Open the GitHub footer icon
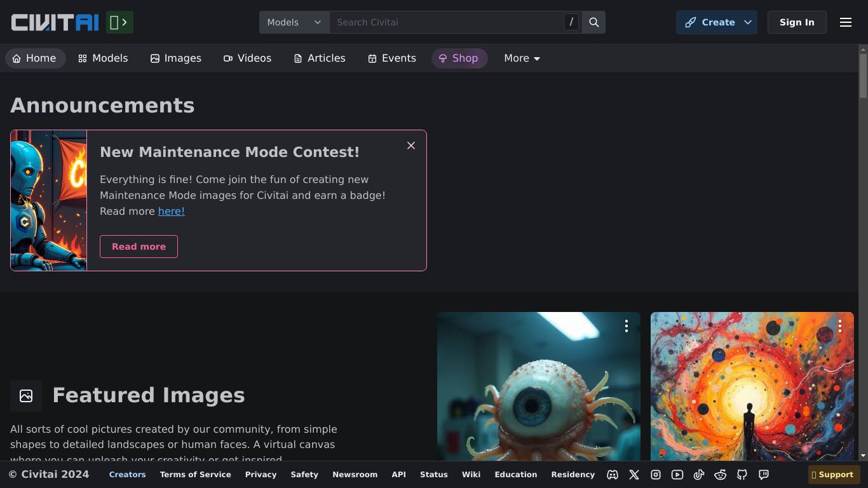Screen dimensions: 868x488 [x=742, y=475]
